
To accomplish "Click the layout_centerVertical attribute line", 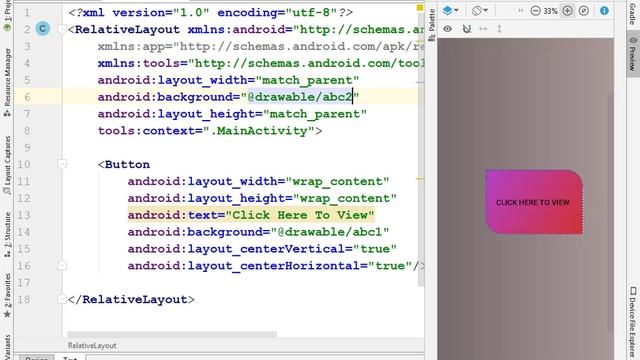I will (262, 249).
